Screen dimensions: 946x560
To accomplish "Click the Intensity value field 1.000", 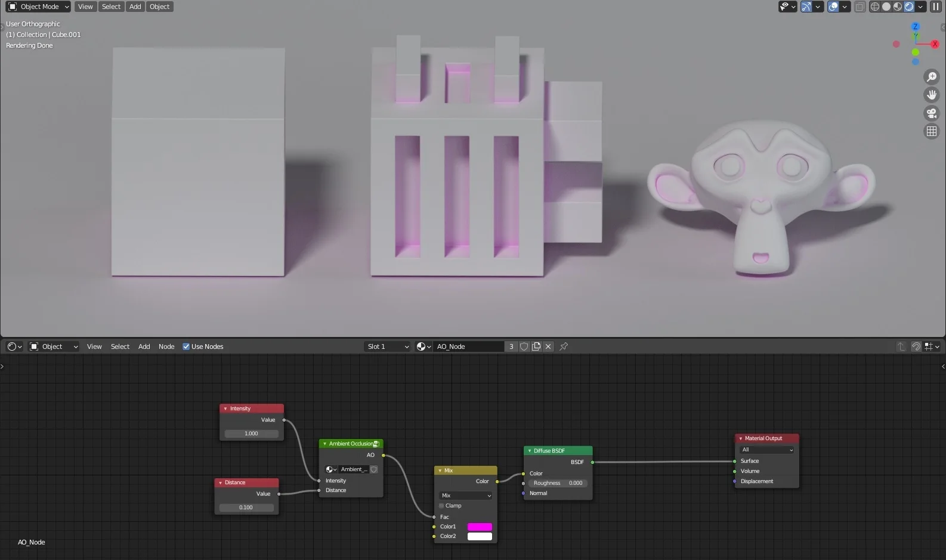I will click(x=251, y=434).
